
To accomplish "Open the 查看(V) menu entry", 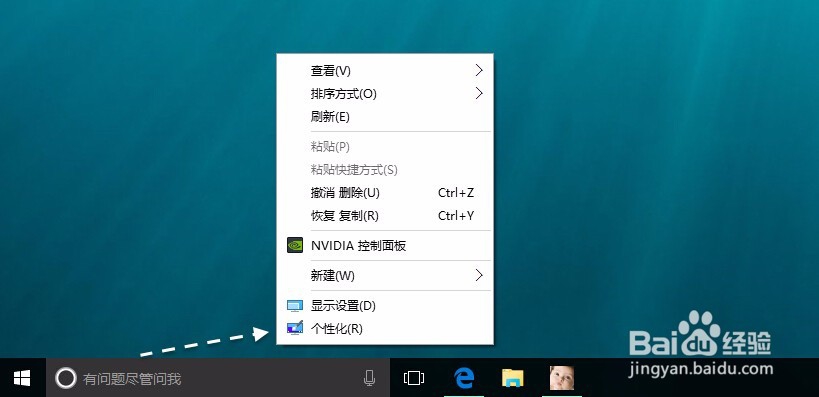I will click(x=385, y=70).
